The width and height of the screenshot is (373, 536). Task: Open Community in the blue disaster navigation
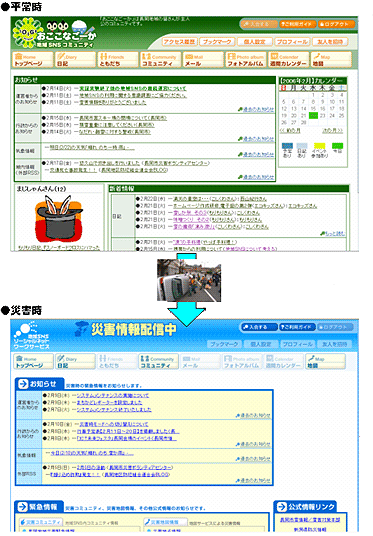click(x=159, y=362)
